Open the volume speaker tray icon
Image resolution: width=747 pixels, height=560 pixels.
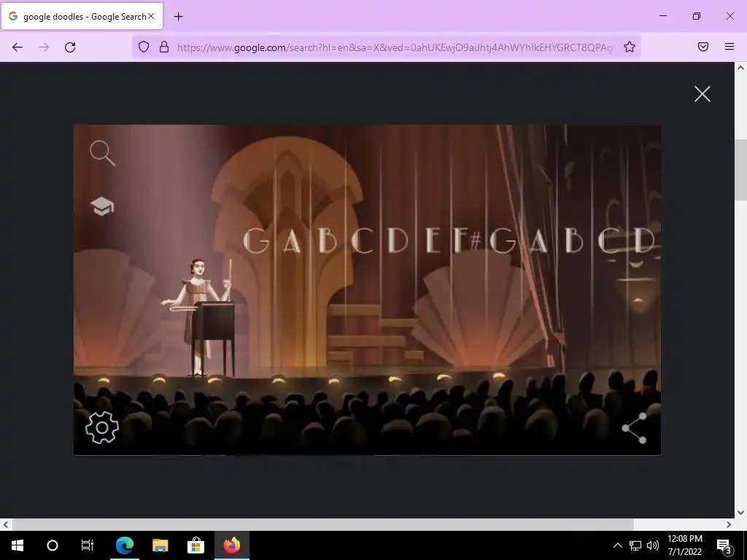(653, 545)
